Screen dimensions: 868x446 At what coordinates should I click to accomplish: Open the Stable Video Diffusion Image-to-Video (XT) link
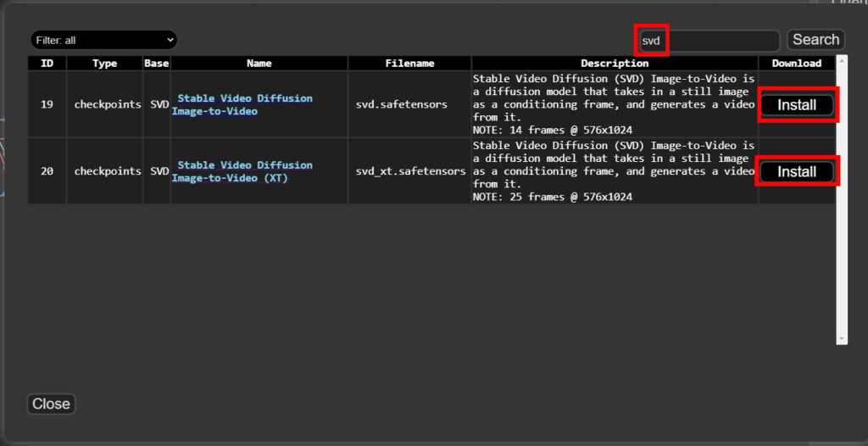[x=242, y=172]
